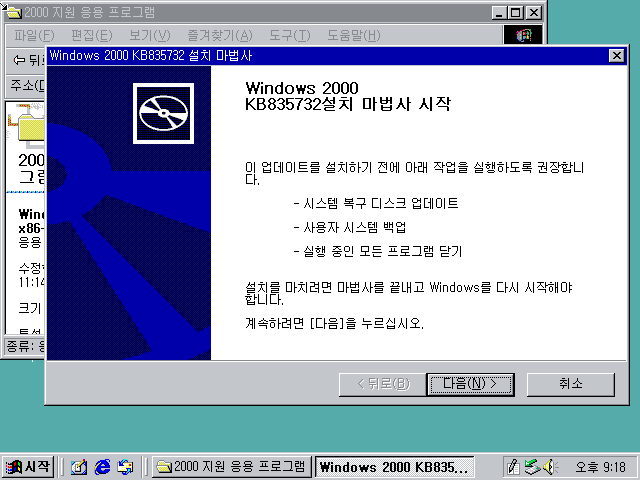Click the CD disc icon in wizard banner

pyautogui.click(x=163, y=113)
